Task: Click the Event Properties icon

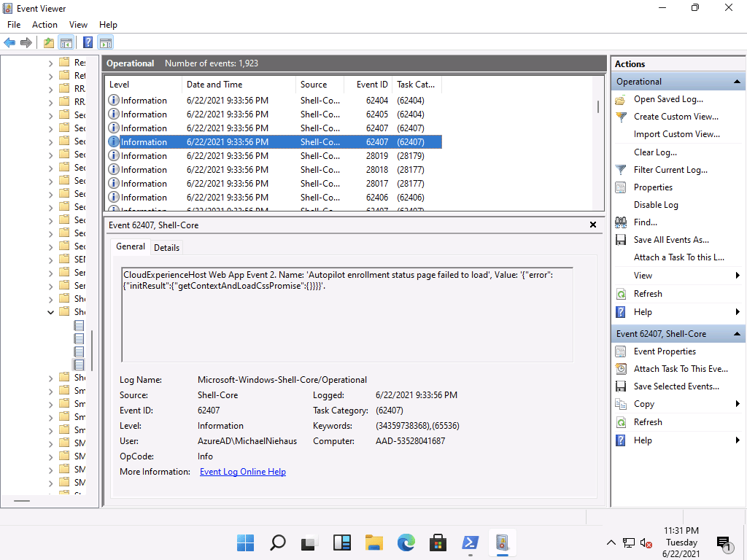Action: coord(621,351)
